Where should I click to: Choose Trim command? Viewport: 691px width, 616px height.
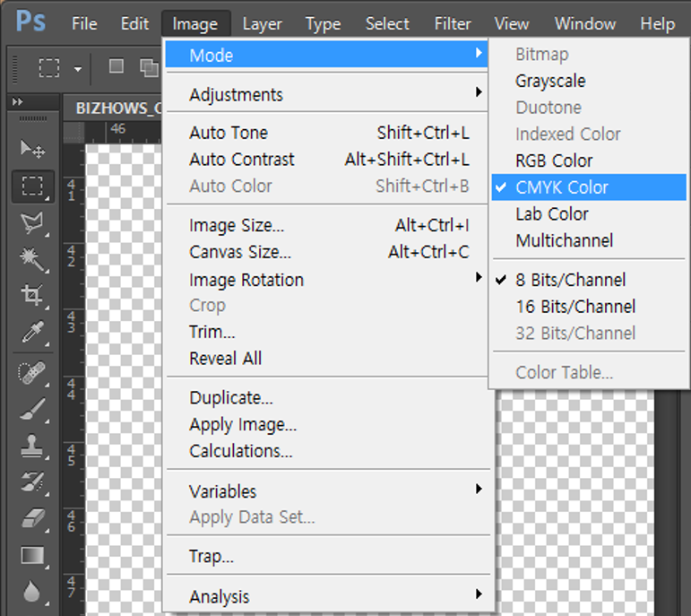(x=326, y=332)
